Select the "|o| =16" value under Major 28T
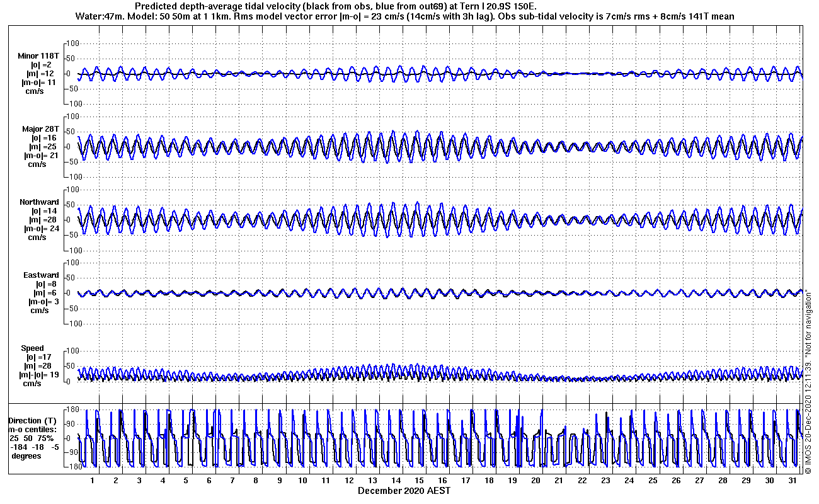This screenshot has height=504, width=819. point(43,138)
